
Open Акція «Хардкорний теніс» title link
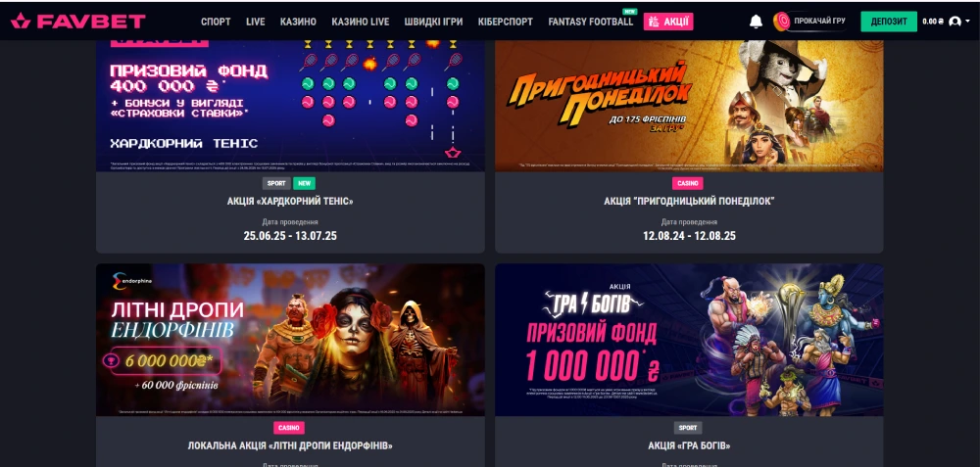(x=291, y=201)
